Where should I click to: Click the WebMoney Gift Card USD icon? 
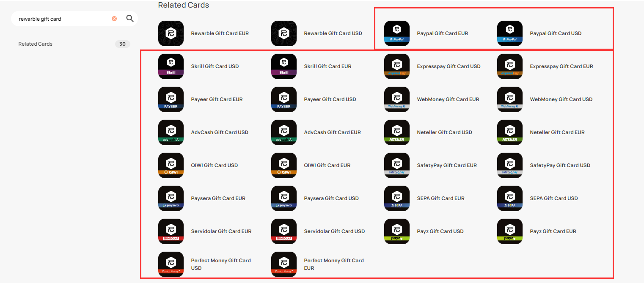point(510,99)
